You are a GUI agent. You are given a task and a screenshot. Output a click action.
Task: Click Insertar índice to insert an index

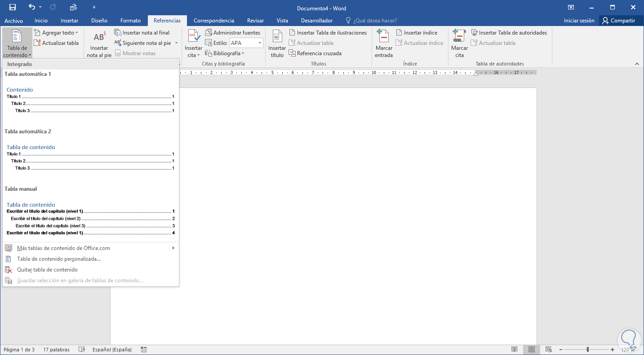(417, 32)
